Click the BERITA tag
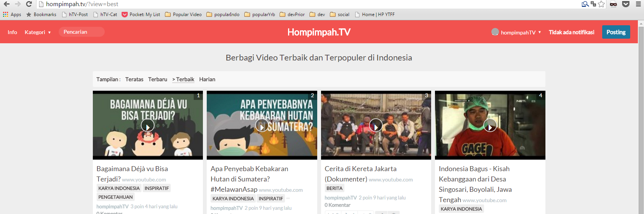Image resolution: width=644 pixels, height=214 pixels. coord(334,188)
